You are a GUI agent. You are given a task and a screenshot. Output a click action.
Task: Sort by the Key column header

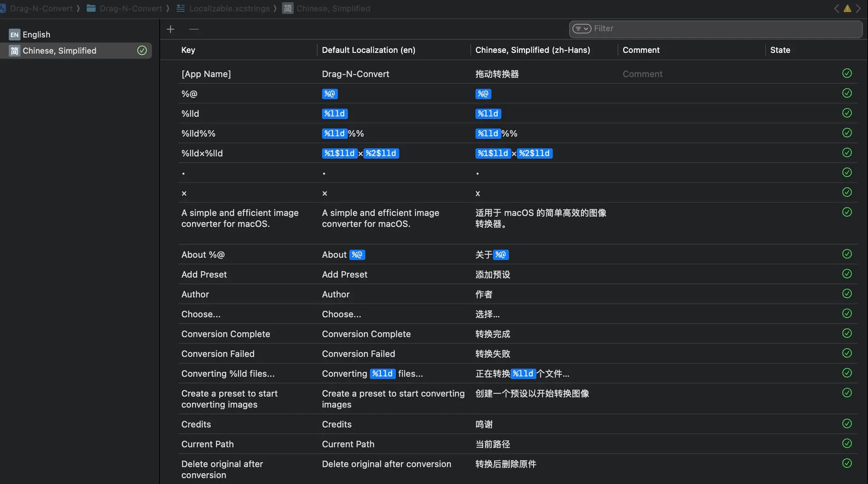(188, 50)
